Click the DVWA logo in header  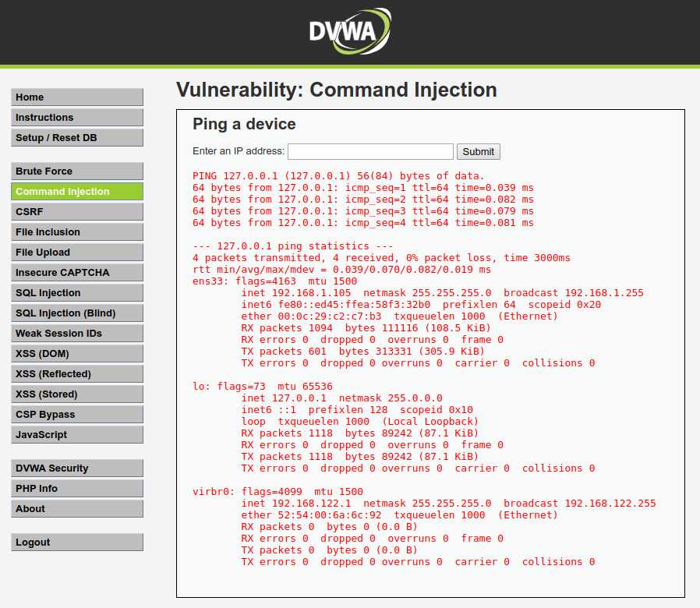click(x=350, y=31)
